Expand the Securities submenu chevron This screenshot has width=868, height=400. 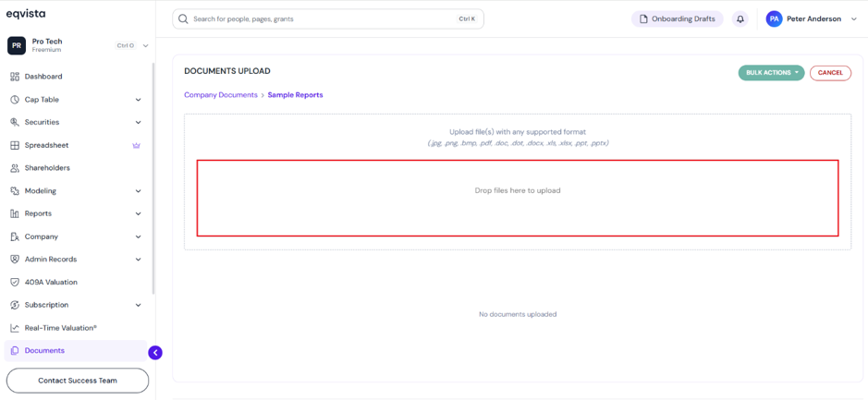pyautogui.click(x=139, y=122)
